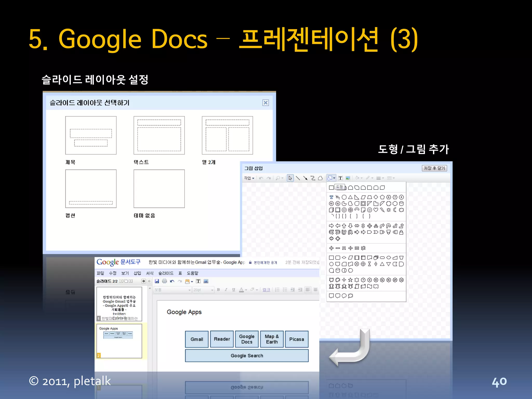Open the 파일 menu

[x=100, y=273]
